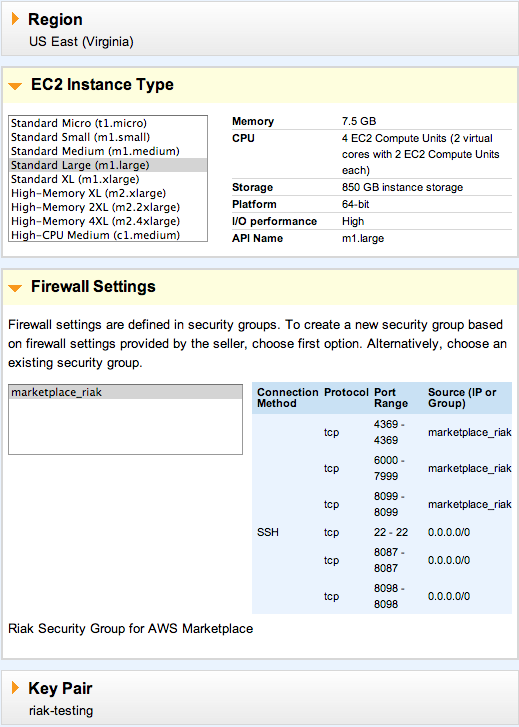
Task: Click the 64-bit platform value
Action: (356, 204)
